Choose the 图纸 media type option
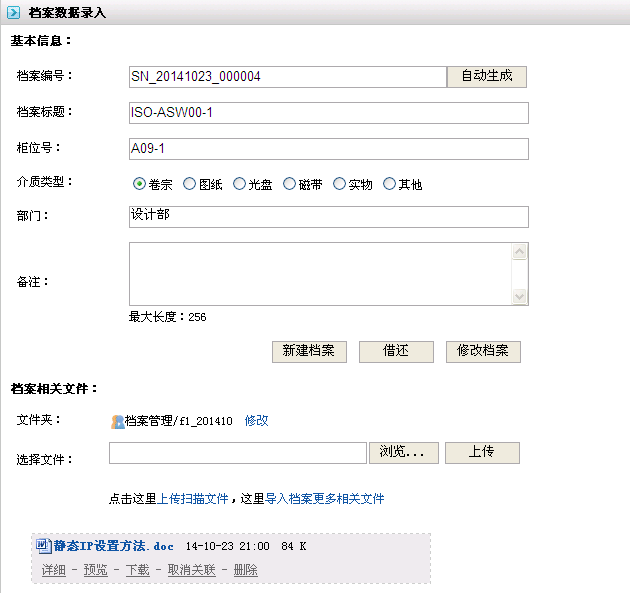The image size is (630, 595). 189,184
